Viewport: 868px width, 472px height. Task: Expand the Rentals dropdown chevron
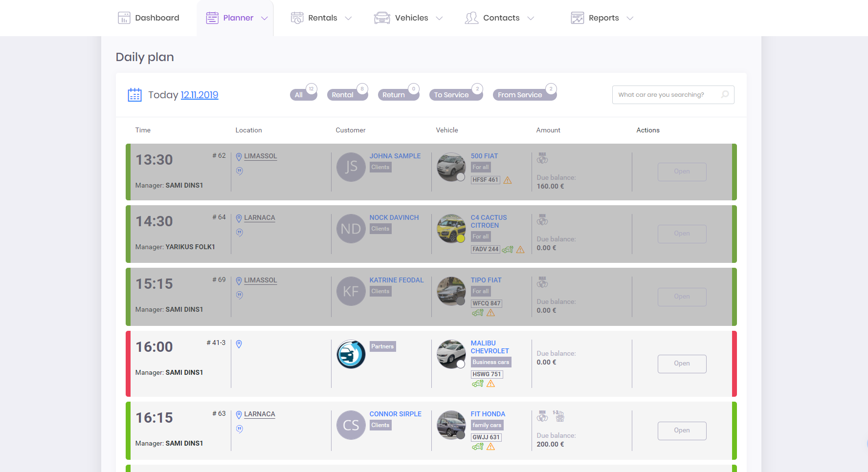pyautogui.click(x=348, y=18)
